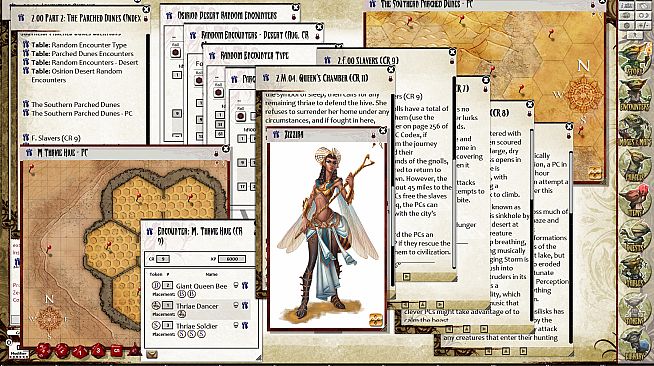Click link icon on Zzzina window title

coord(276,135)
